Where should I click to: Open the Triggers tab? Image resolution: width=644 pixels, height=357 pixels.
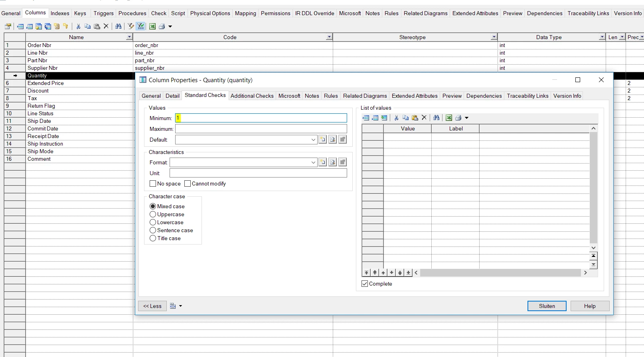[x=103, y=13]
